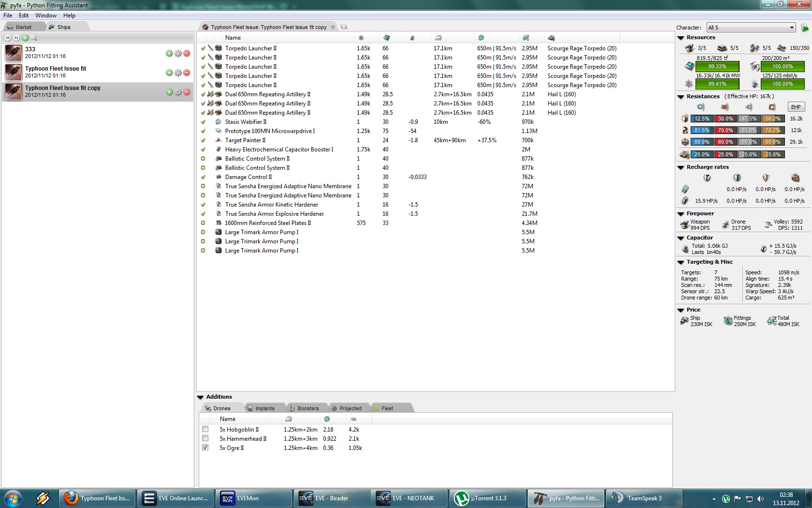This screenshot has height=508, width=812.
Task: Enable the 5x Hammerhead II drones
Action: pyautogui.click(x=205, y=438)
